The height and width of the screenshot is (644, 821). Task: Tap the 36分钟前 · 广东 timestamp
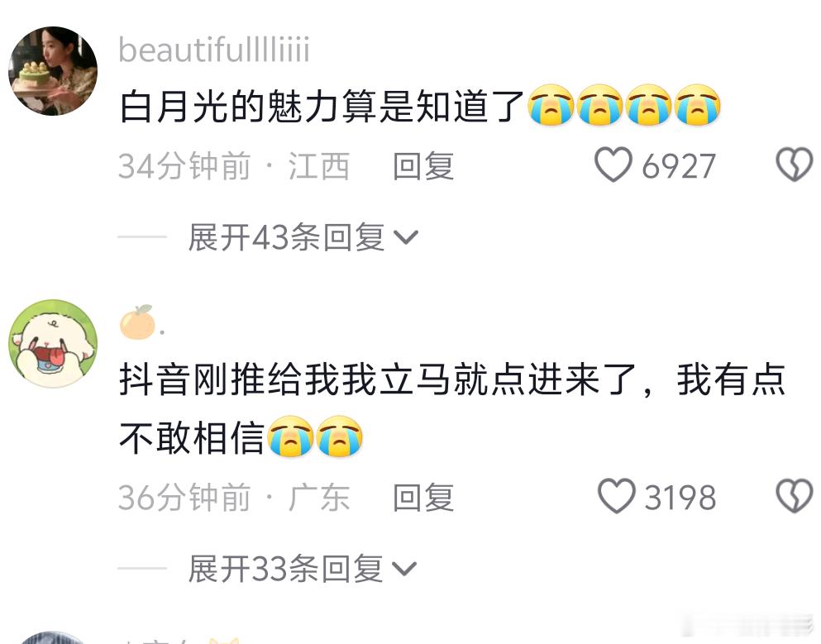233,497
